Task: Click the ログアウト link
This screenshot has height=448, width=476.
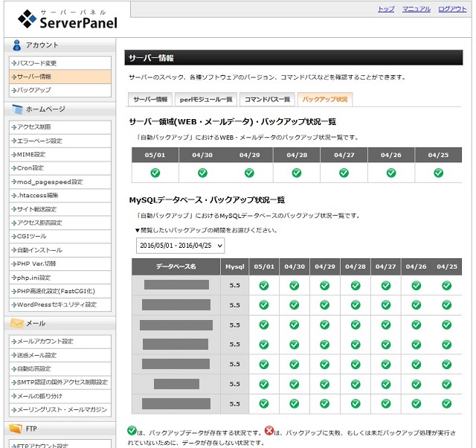Action: click(x=452, y=9)
